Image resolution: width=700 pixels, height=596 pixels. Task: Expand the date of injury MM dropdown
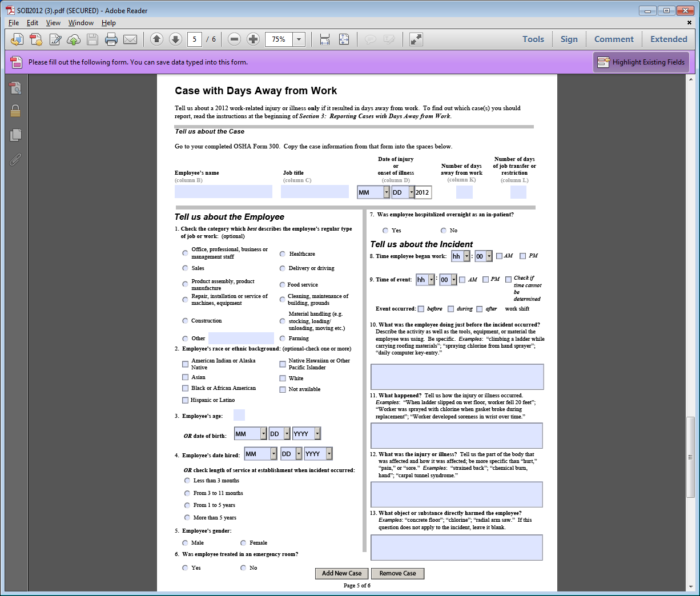387,192
